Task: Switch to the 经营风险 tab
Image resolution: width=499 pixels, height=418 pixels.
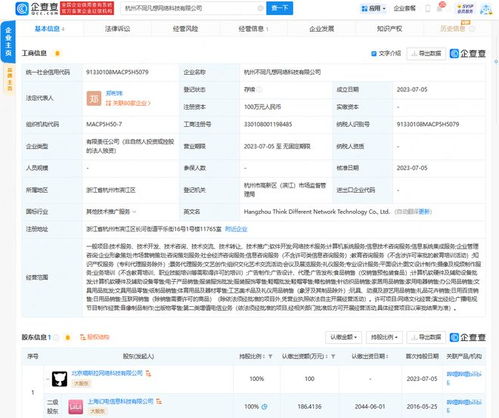Action: (185, 29)
